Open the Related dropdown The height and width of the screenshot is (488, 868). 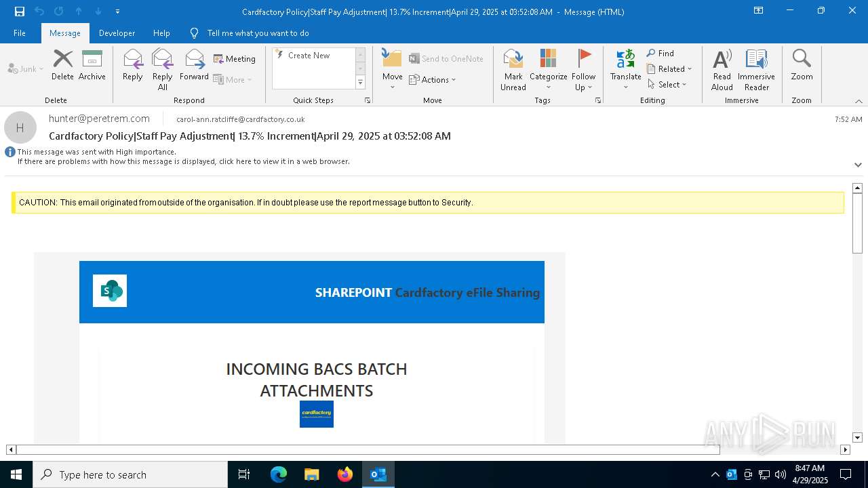669,69
